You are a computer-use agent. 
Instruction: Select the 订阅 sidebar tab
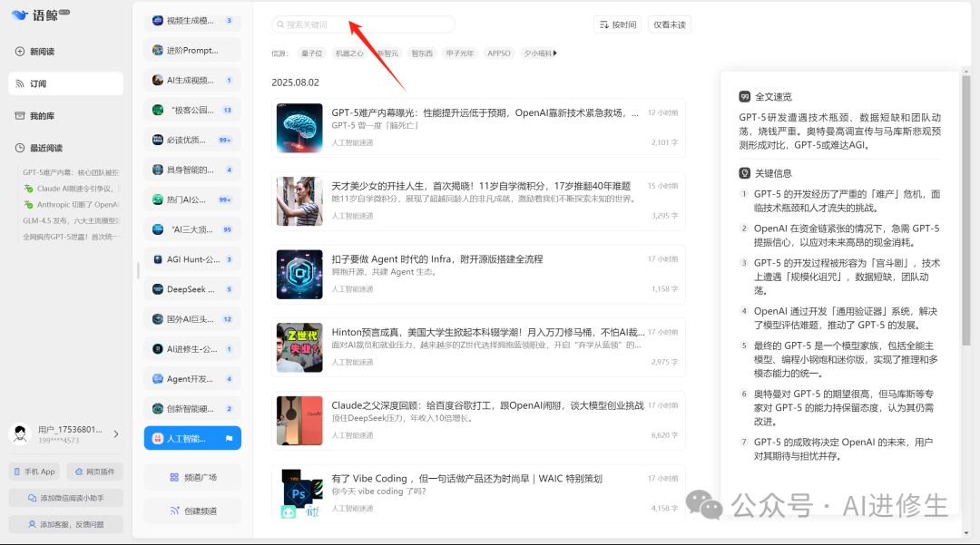pyautogui.click(x=65, y=83)
